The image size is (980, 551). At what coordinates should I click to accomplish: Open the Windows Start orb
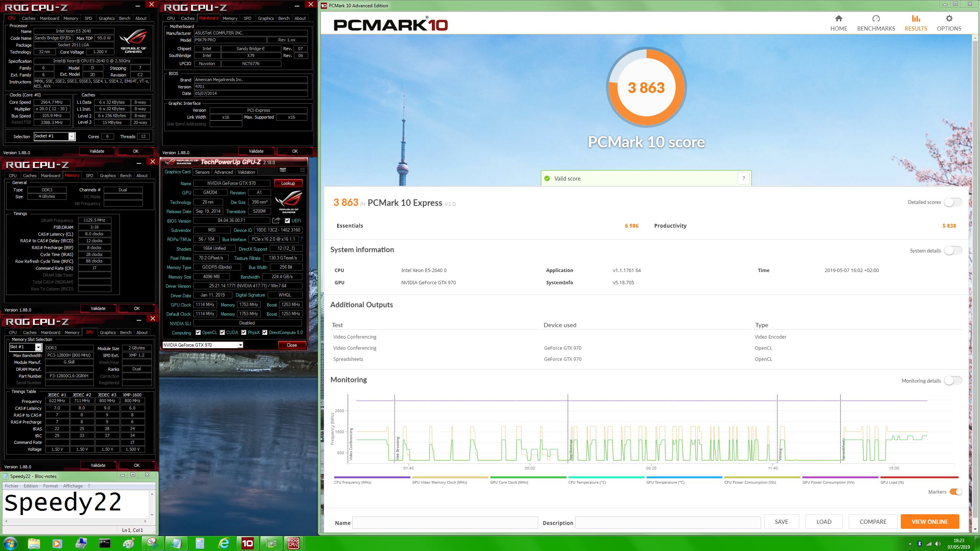tap(10, 543)
